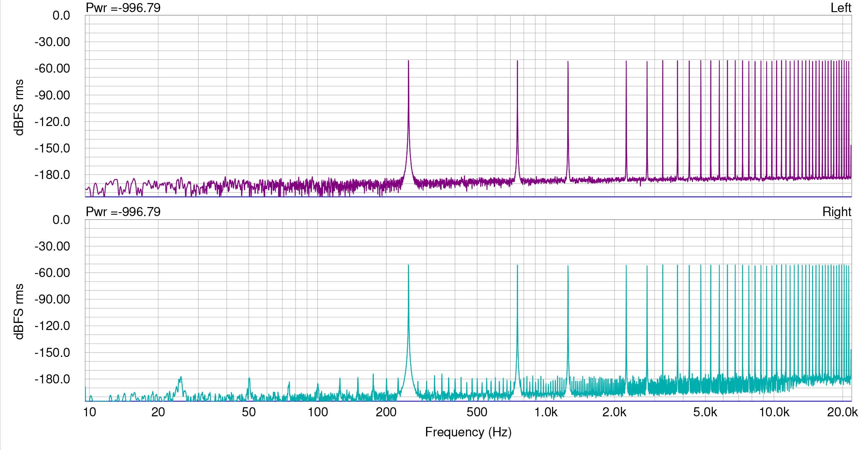
Task: Click the 0.0 level label on Left plot
Action: 61,16
